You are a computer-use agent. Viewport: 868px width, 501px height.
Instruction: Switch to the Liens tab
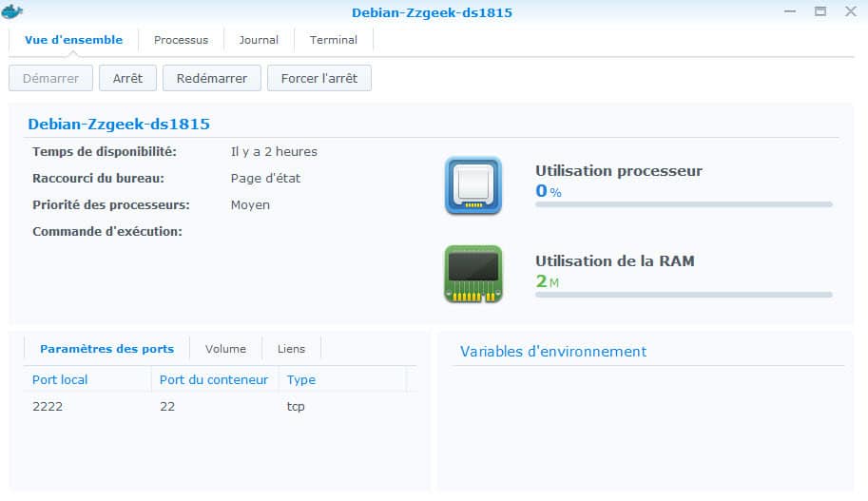(291, 349)
